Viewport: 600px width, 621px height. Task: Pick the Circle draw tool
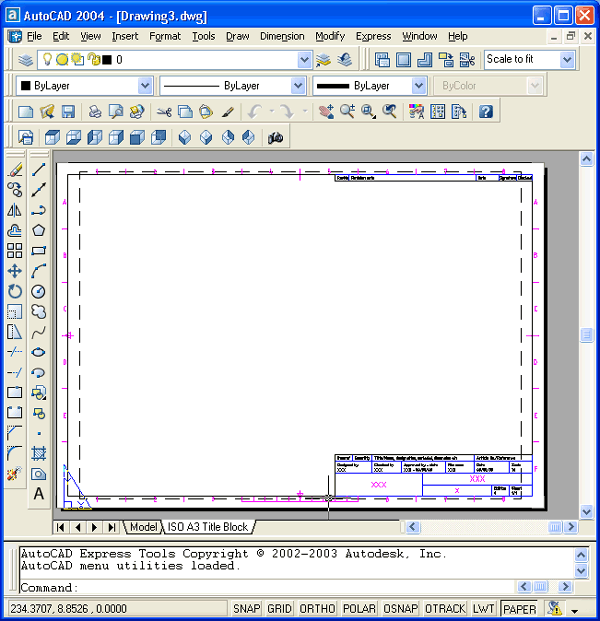pyautogui.click(x=39, y=291)
